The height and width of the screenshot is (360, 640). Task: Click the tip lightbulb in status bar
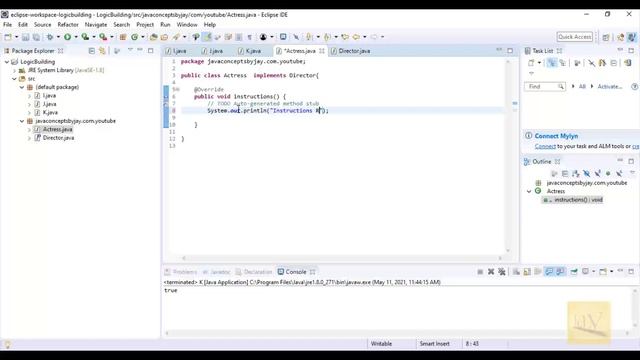[x=7, y=344]
